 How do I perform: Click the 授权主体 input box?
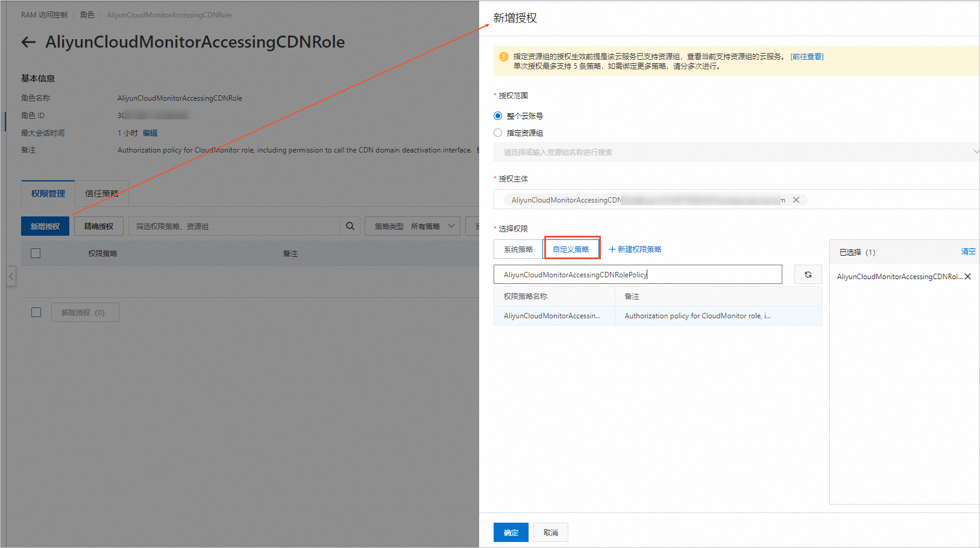click(737, 200)
